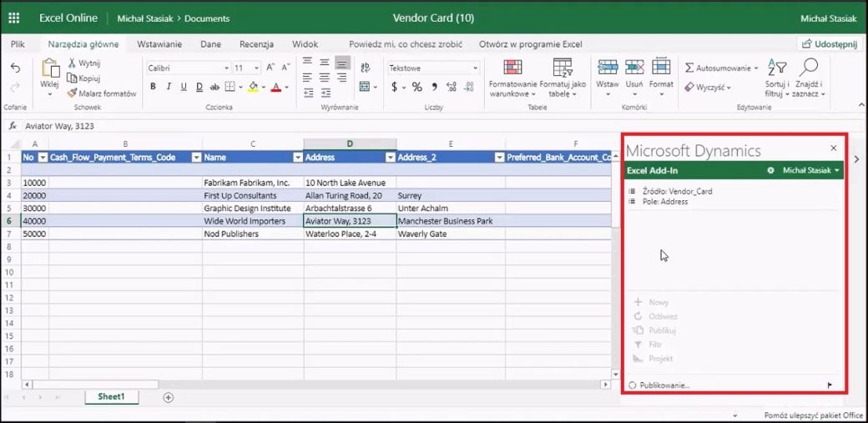This screenshot has width=868, height=423.
Task: Open the cell borders button
Action: (x=230, y=87)
